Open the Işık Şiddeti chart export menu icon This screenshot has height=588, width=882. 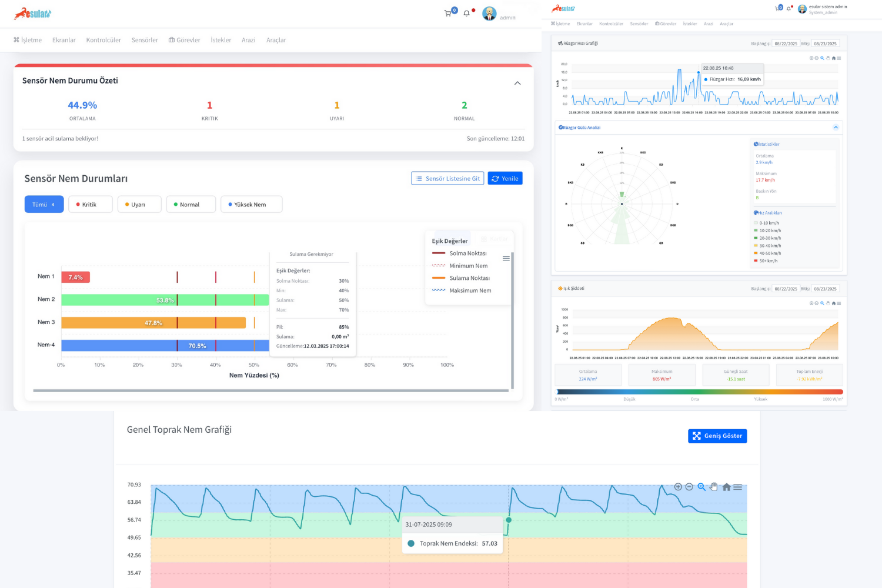(839, 303)
